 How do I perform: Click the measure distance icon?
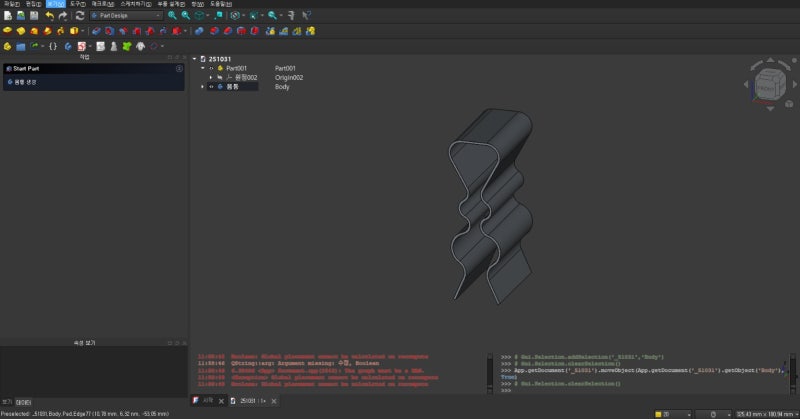pos(291,16)
